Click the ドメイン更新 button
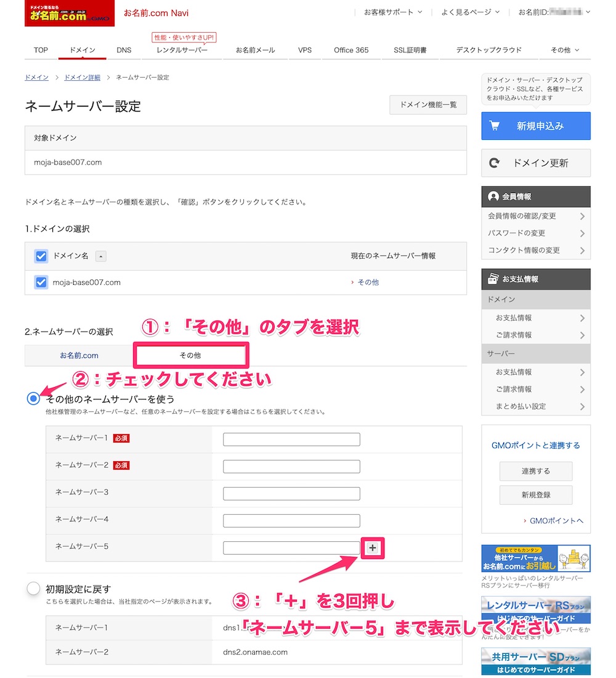This screenshot has height=678, width=616. (x=535, y=163)
